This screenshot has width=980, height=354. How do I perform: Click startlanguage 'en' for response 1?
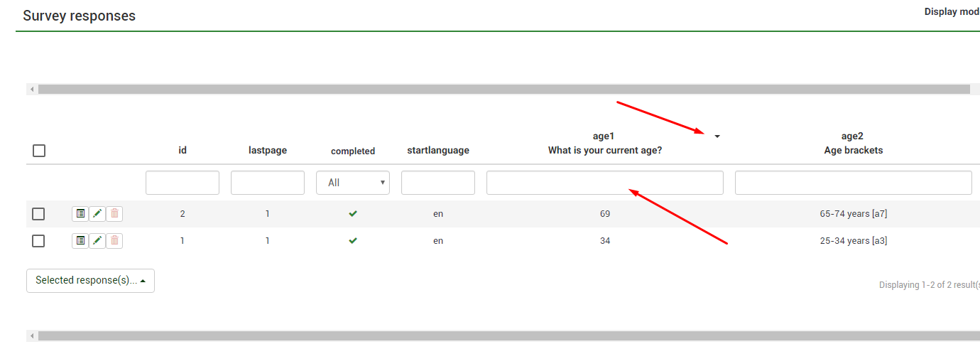pyautogui.click(x=438, y=241)
